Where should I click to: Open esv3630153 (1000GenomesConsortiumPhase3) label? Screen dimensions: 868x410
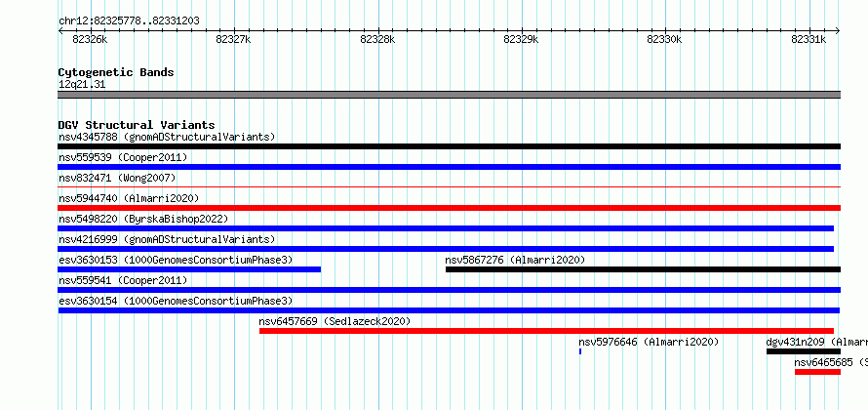coord(176,260)
